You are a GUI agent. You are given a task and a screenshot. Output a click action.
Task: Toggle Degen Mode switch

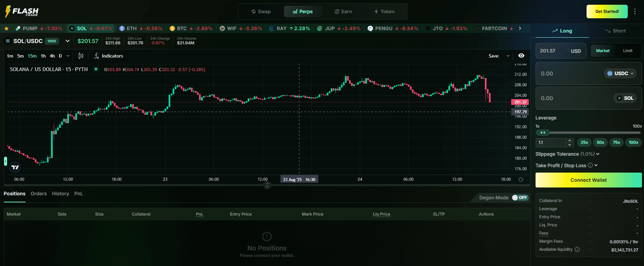[x=520, y=198]
